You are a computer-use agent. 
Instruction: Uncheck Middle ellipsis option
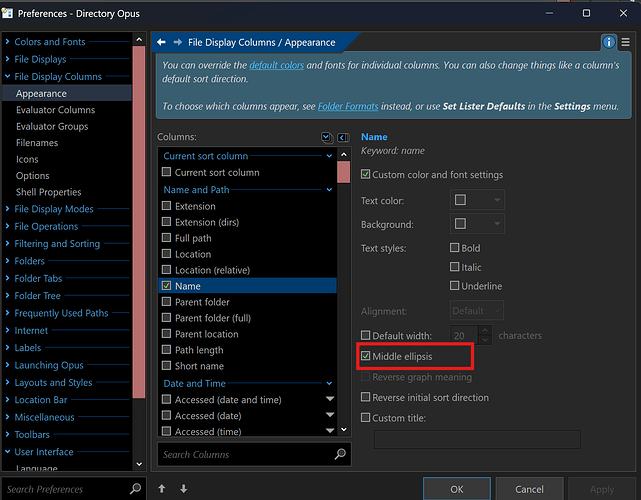pos(365,356)
